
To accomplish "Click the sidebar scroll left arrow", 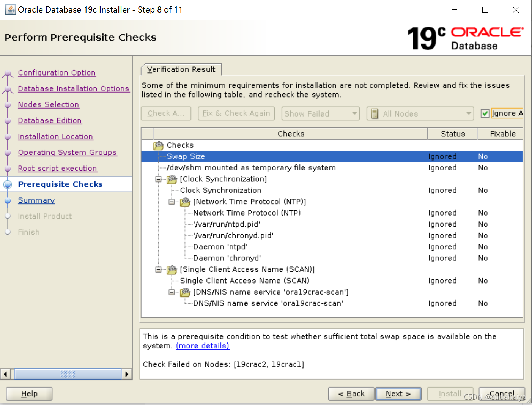I will click(x=5, y=374).
